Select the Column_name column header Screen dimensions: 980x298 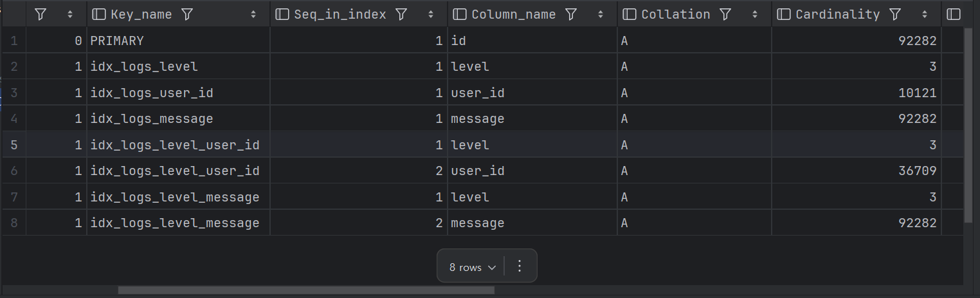point(513,14)
